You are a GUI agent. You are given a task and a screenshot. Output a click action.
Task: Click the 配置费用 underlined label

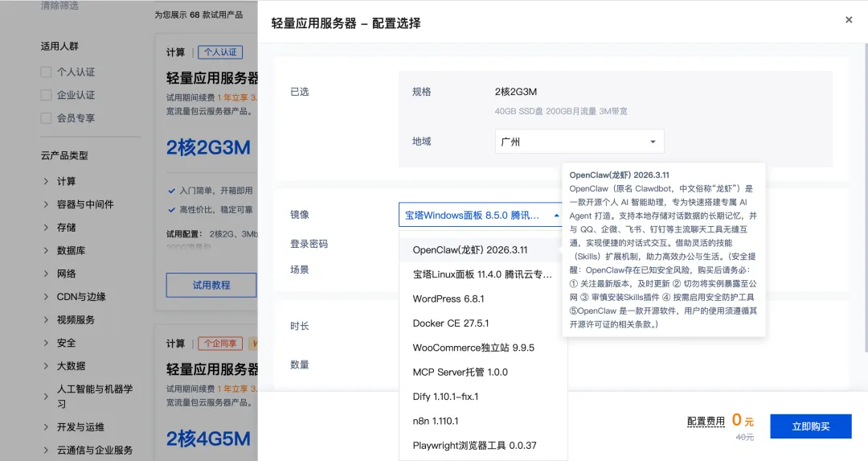[x=706, y=421]
